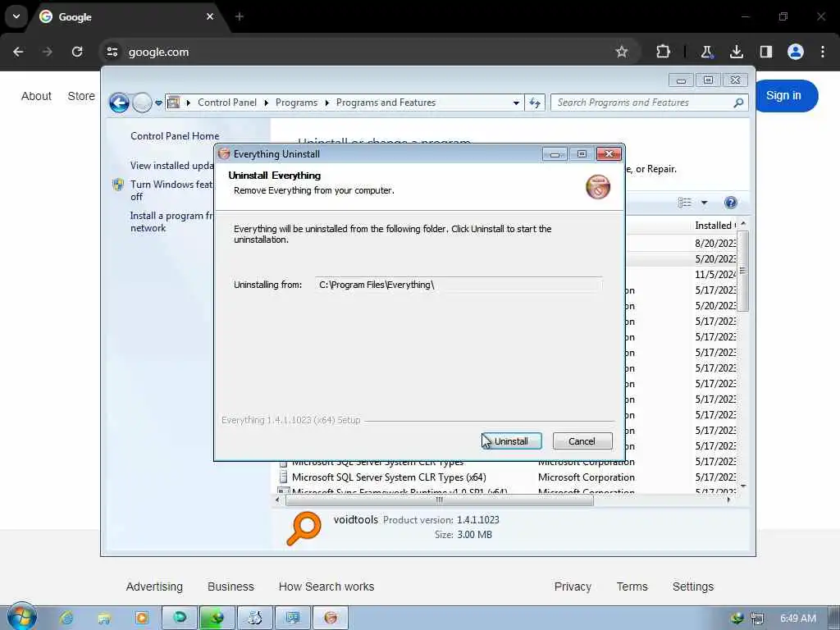
Task: Open How Search works link
Action: [x=326, y=587]
